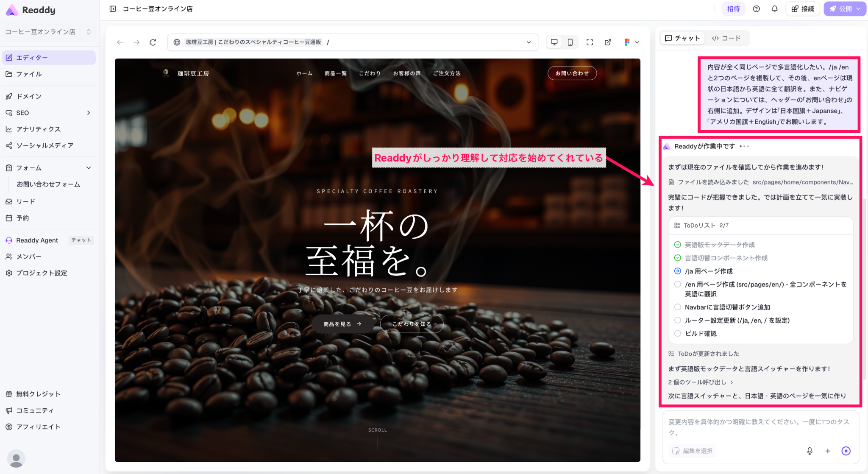Collapse the フォーム section chevron
The image size is (868, 474).
[89, 168]
